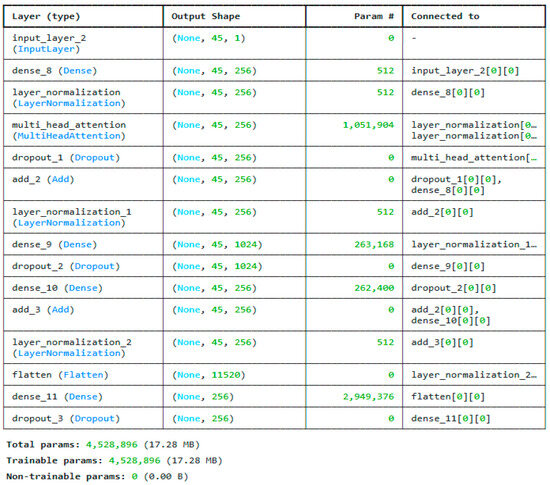Click the 2,949,376 param count of dense_11
This screenshot has width=550, height=485.
coord(368,397)
